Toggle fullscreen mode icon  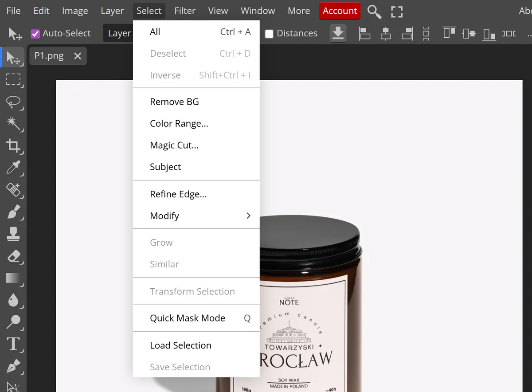[x=397, y=12]
